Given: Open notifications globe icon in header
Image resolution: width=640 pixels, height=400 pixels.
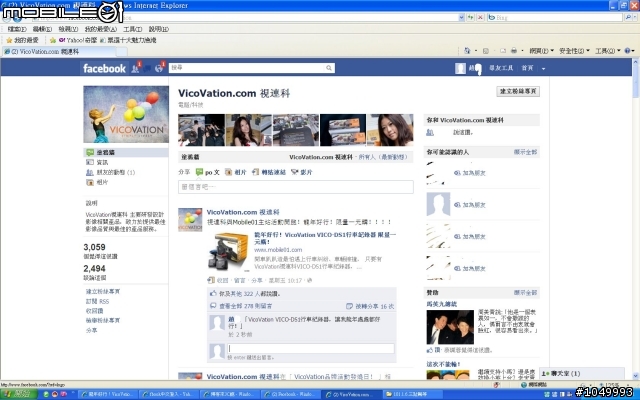Looking at the screenshot, I should click(159, 69).
